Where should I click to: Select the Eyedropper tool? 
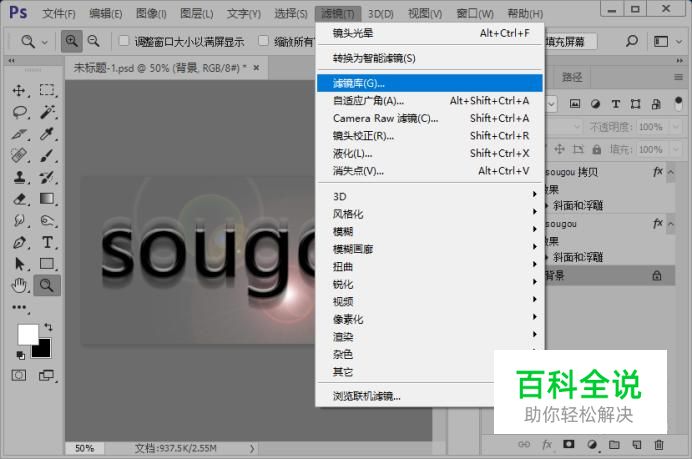(x=47, y=134)
